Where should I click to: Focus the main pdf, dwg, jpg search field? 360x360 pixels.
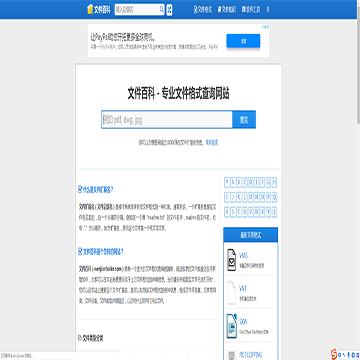coord(167,119)
